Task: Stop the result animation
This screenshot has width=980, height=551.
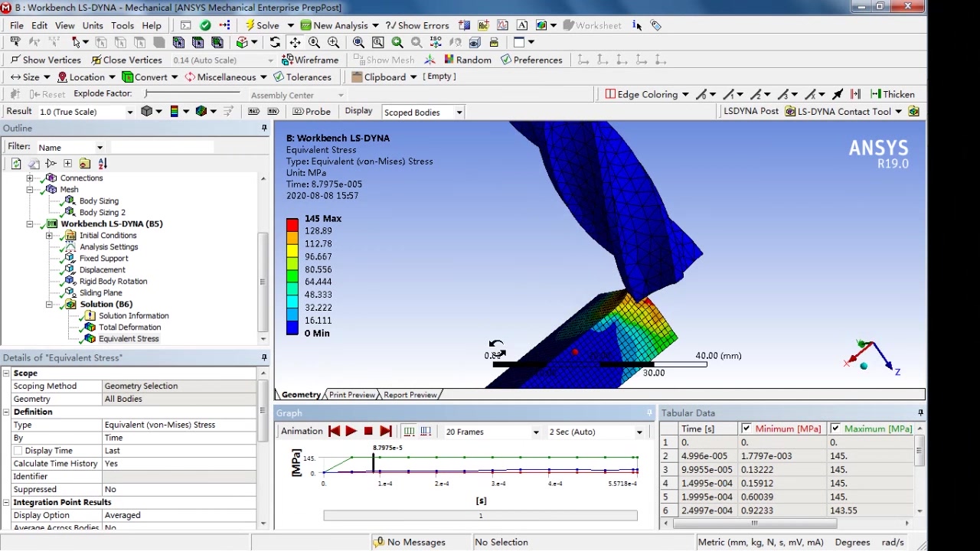Action: click(368, 432)
